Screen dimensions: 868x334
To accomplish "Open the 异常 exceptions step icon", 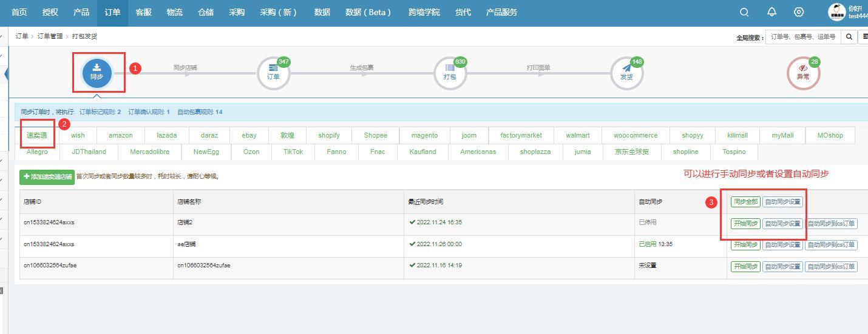I will (x=803, y=72).
